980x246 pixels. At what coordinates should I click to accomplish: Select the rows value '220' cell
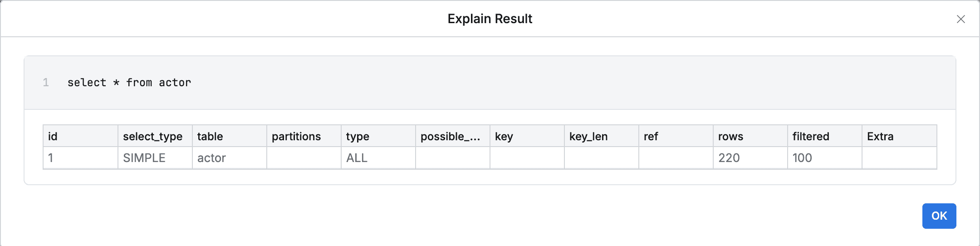[x=729, y=158]
